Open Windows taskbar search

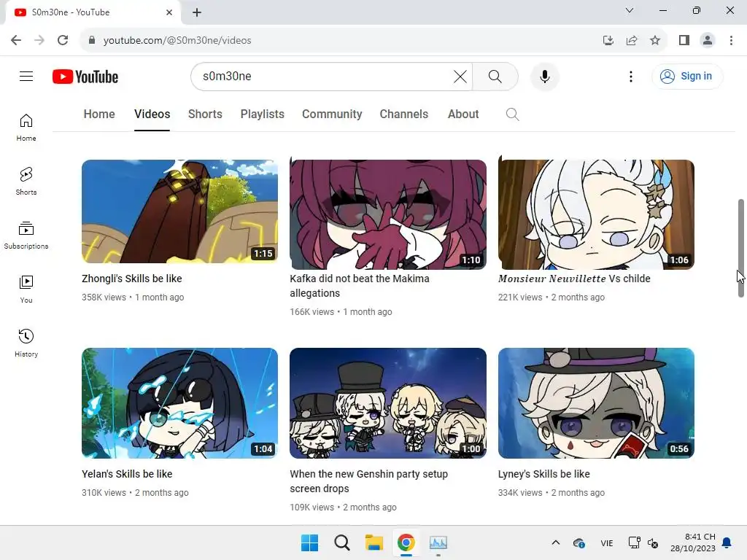tap(341, 542)
